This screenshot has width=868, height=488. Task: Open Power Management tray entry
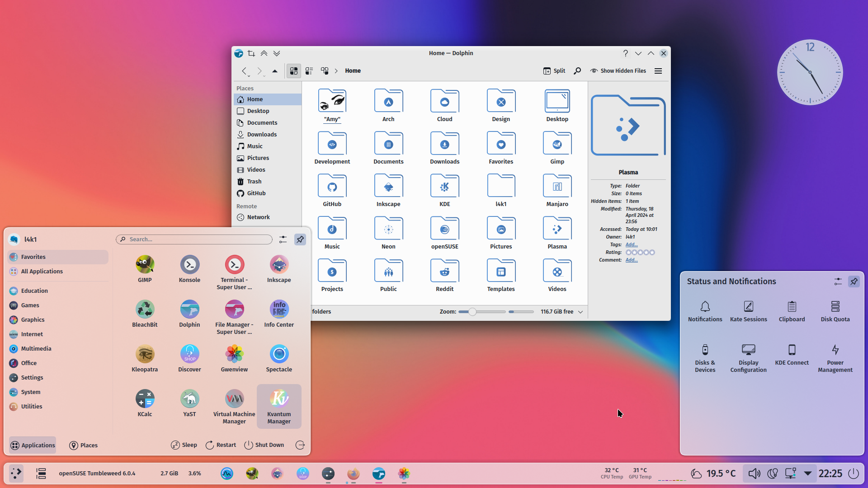coord(835,358)
